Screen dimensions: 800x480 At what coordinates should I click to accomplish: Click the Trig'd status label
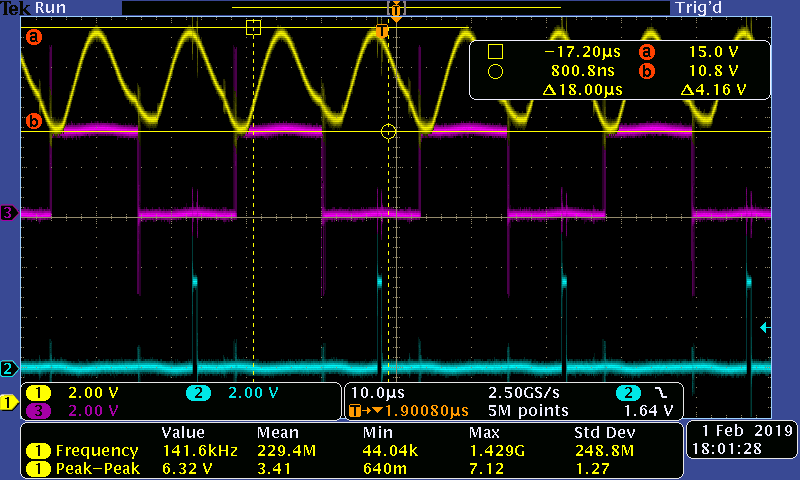pyautogui.click(x=698, y=8)
